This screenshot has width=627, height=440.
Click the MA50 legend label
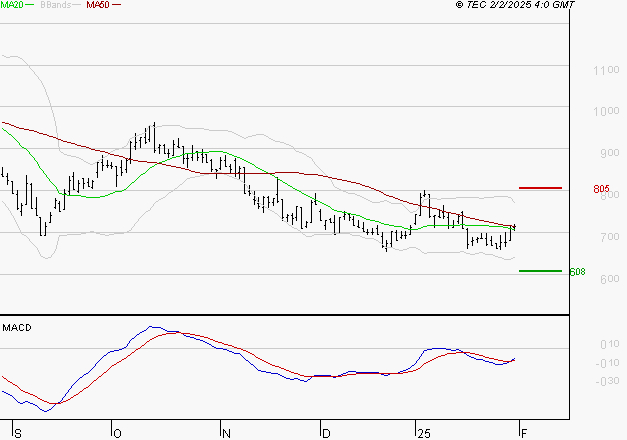point(98,5)
